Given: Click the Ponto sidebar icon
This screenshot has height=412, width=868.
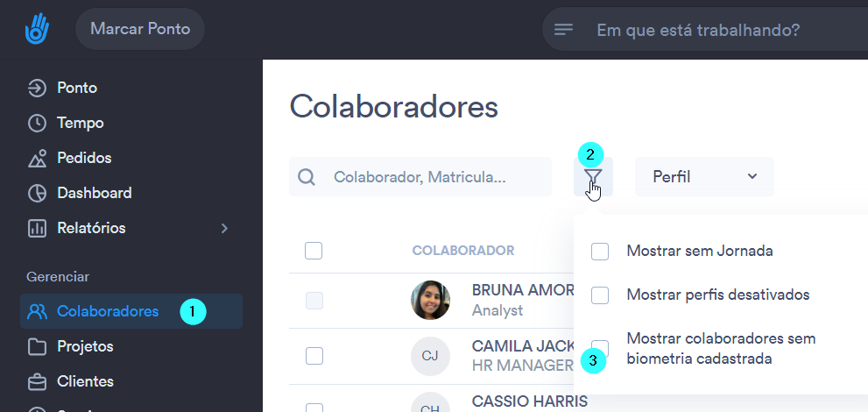Looking at the screenshot, I should (37, 88).
